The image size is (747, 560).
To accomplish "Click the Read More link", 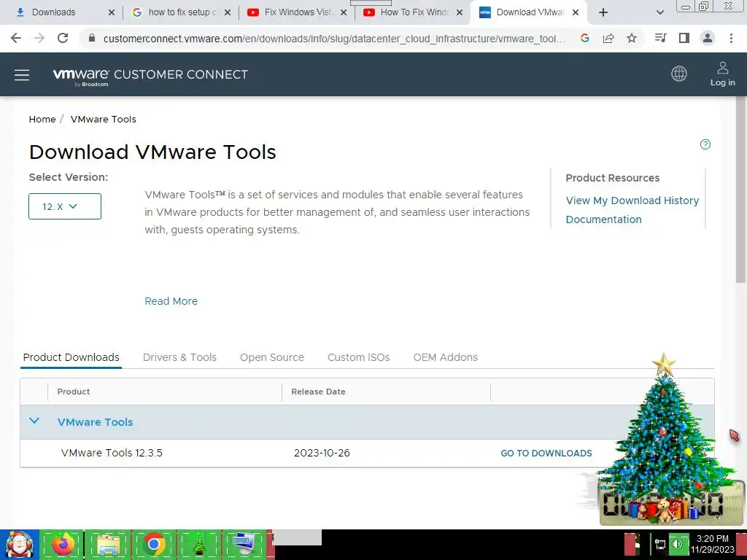I will pos(171,301).
